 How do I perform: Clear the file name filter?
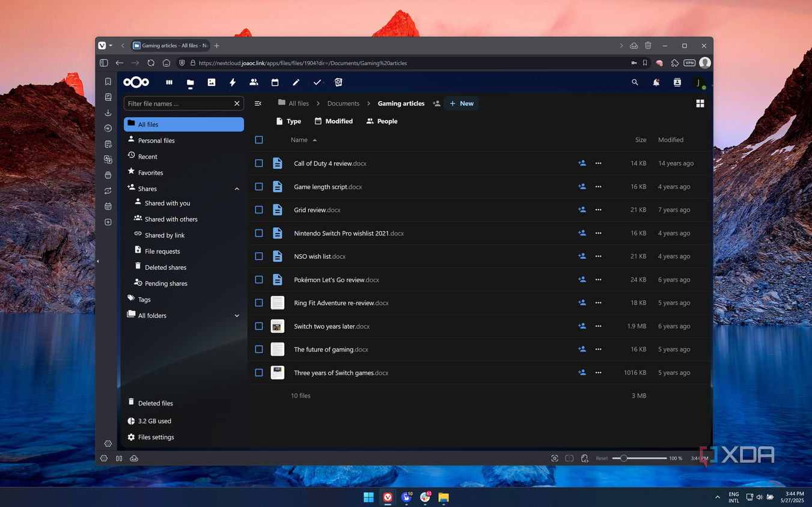tap(237, 103)
